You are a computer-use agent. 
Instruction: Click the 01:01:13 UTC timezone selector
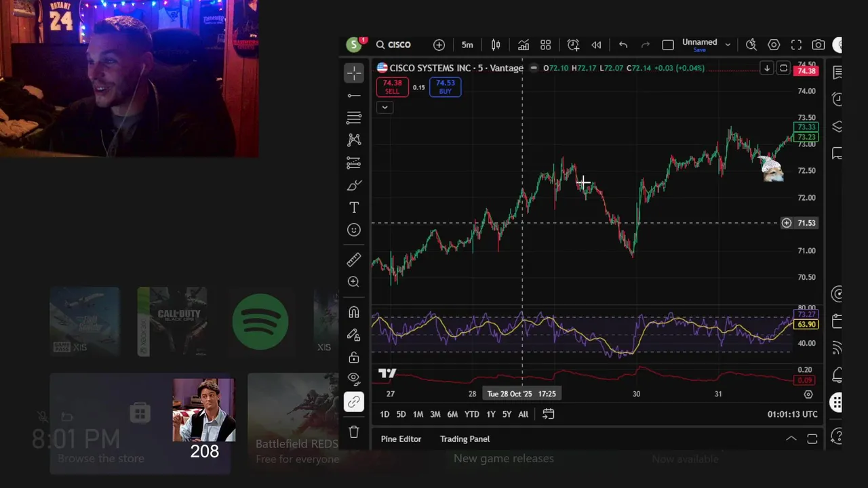793,414
